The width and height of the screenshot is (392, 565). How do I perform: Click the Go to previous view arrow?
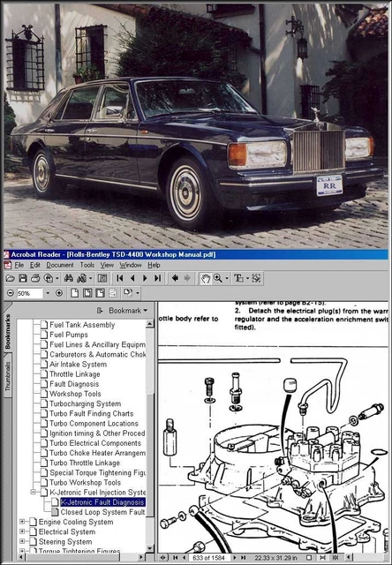pos(175,278)
